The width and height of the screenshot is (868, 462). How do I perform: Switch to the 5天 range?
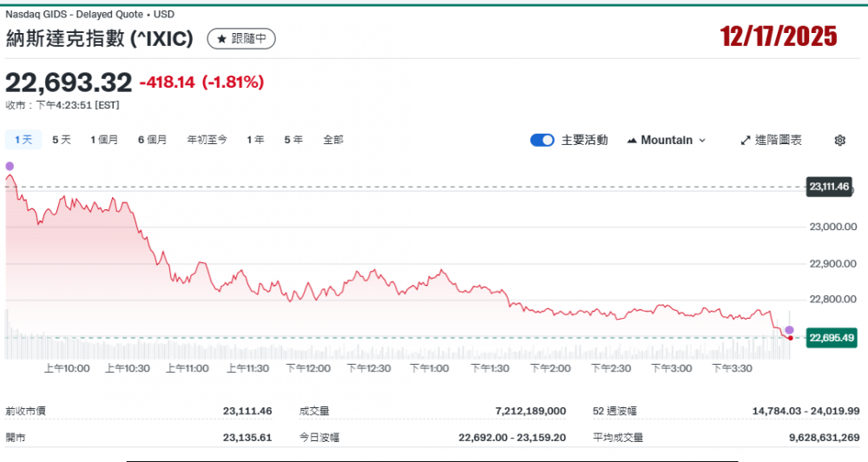point(62,140)
